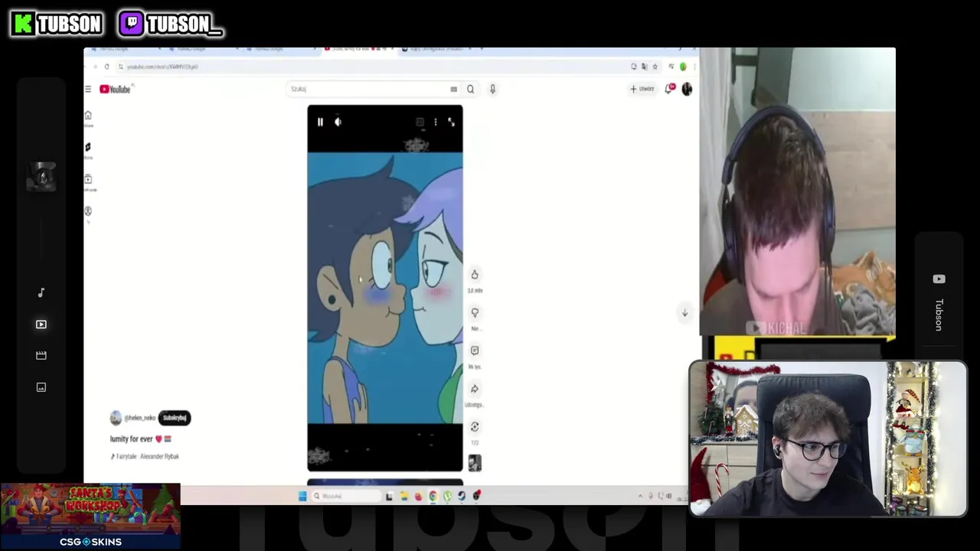Click the @helen_neko channel avatar

point(116,418)
